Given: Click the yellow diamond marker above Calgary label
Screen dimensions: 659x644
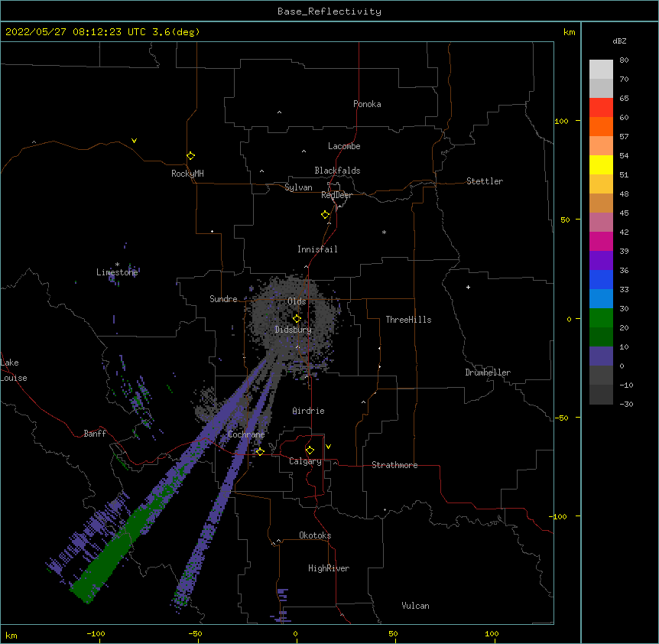Looking at the screenshot, I should (x=310, y=450).
